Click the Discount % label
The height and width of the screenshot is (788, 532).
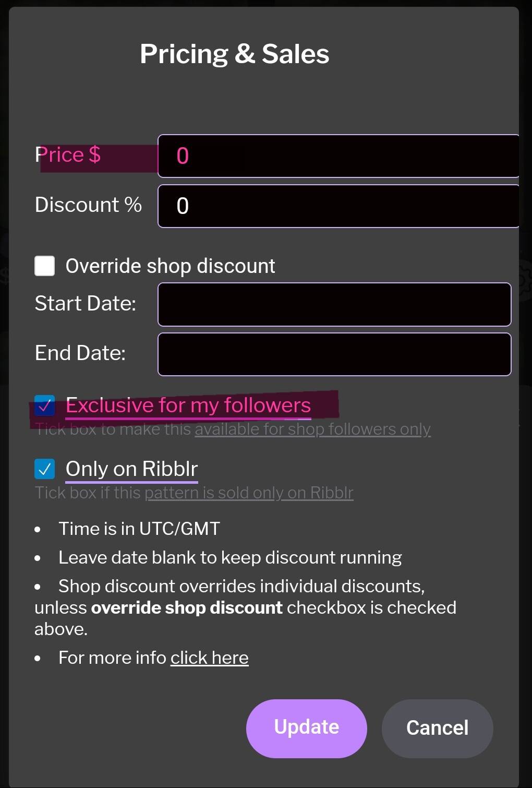(x=88, y=205)
